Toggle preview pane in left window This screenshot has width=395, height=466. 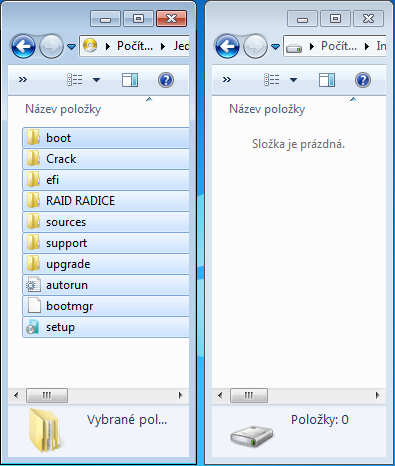[130, 80]
